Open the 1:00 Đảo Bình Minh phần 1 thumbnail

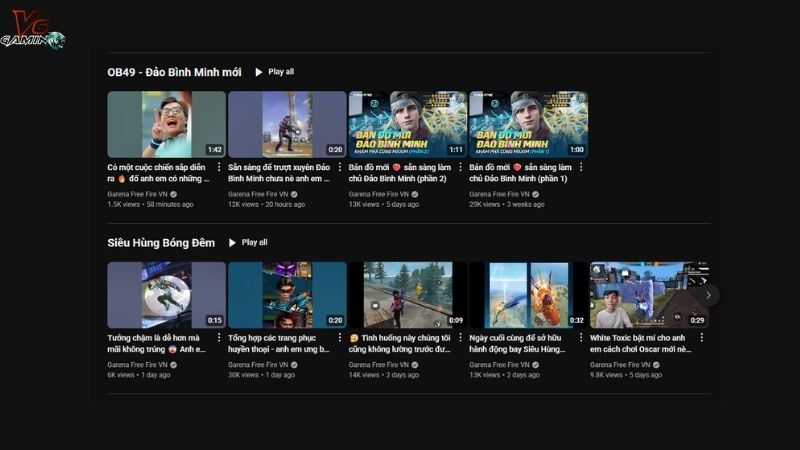click(529, 124)
